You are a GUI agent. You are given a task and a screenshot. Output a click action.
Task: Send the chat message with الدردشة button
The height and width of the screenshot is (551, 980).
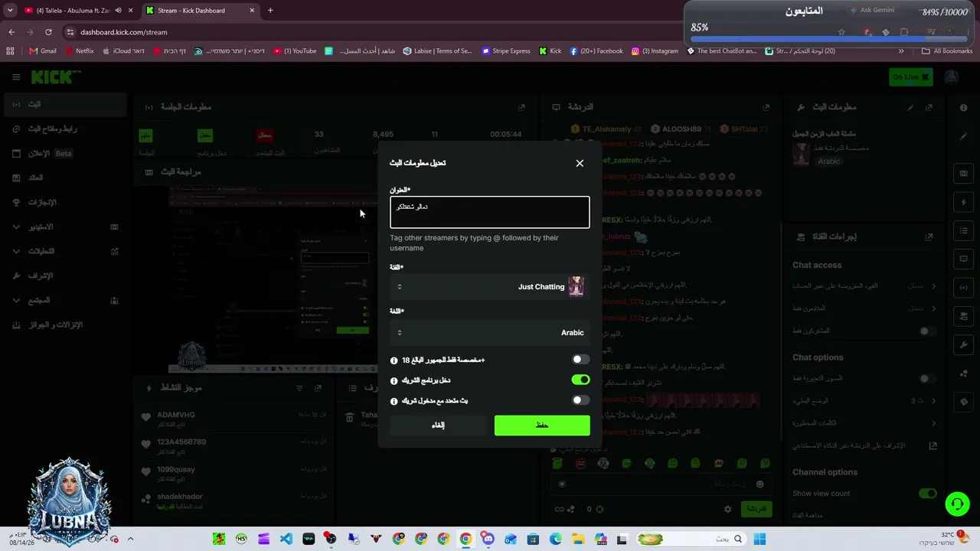click(756, 509)
